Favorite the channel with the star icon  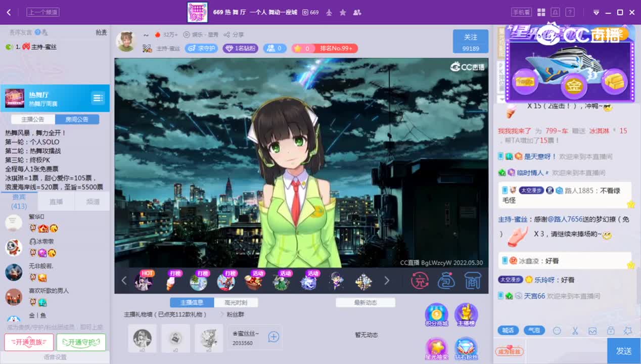point(343,12)
